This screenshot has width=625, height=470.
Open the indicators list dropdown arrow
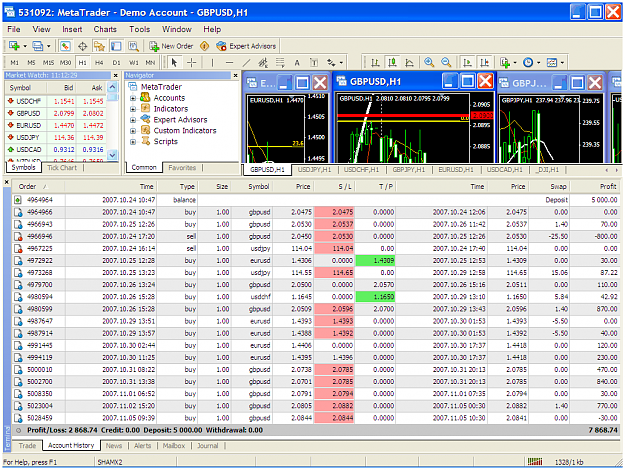(515, 63)
